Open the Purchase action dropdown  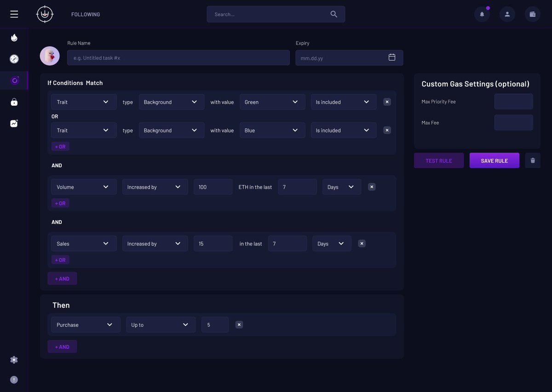tap(86, 324)
